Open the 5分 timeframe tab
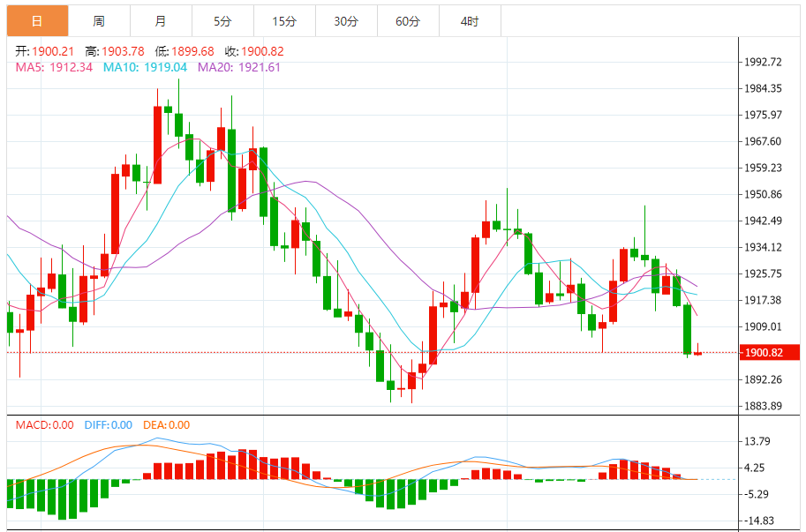The image size is (806, 532). pyautogui.click(x=222, y=21)
